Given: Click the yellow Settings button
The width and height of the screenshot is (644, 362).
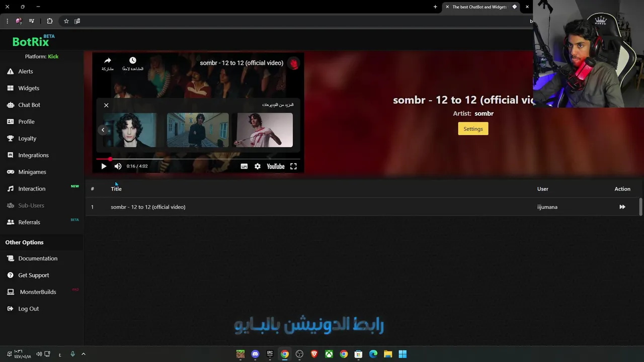Looking at the screenshot, I should pyautogui.click(x=473, y=129).
